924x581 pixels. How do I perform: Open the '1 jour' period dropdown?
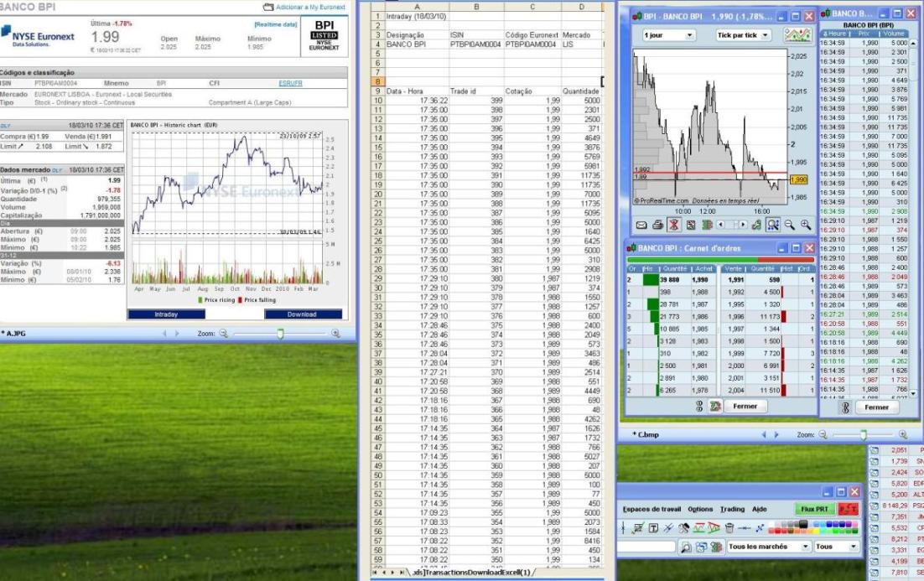pyautogui.click(x=669, y=35)
